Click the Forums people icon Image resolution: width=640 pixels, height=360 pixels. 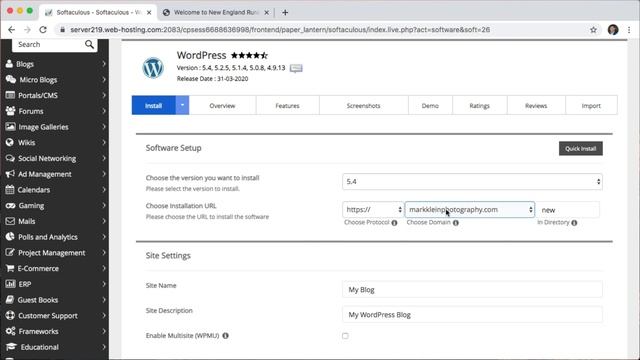click(11, 111)
